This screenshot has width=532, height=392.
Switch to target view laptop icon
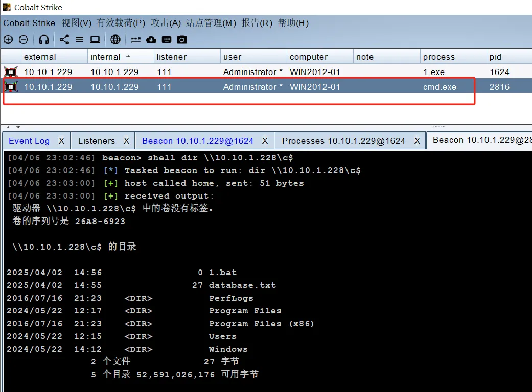(x=95, y=40)
